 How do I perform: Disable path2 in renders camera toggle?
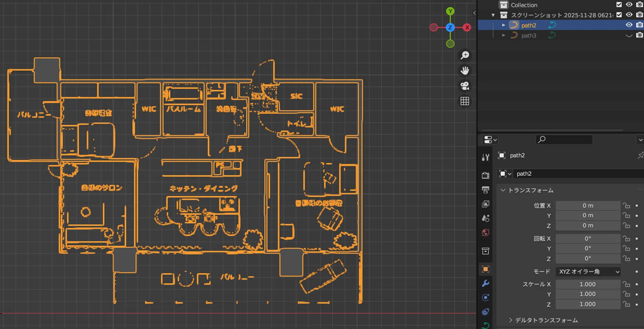[x=639, y=25]
